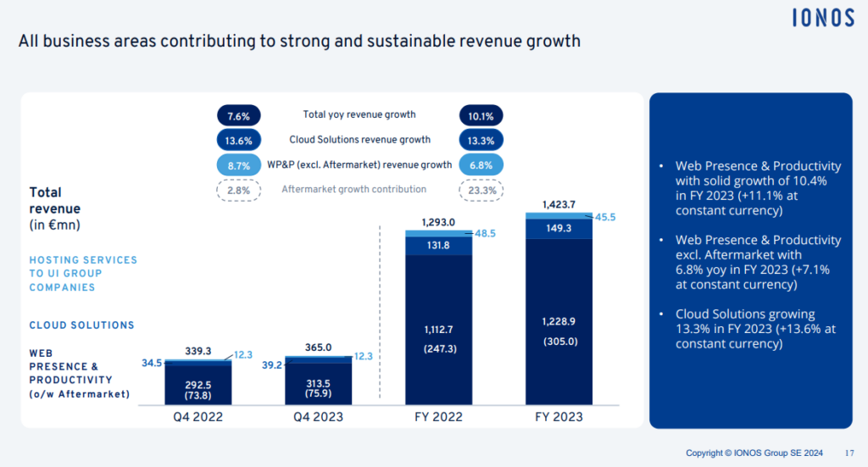
Task: Click the (247.3) Aftermarket value
Action: pyautogui.click(x=440, y=349)
